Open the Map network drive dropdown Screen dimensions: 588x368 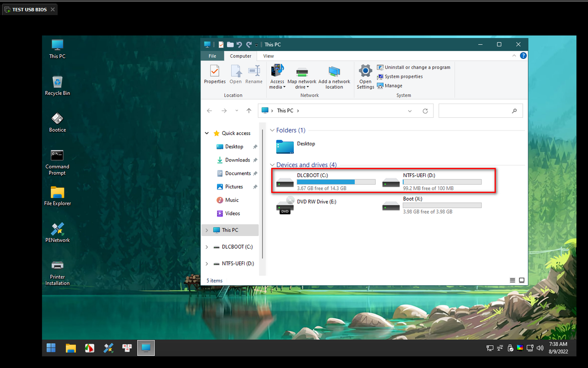[x=302, y=77]
